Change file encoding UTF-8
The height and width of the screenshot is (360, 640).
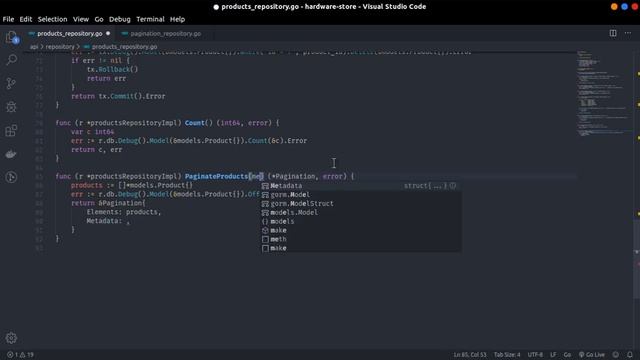coord(535,355)
